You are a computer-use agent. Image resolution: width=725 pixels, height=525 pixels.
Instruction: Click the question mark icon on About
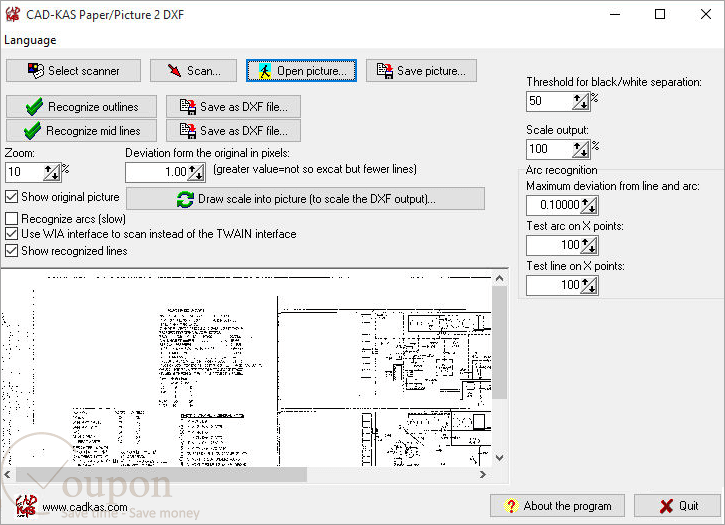pyautogui.click(x=511, y=506)
